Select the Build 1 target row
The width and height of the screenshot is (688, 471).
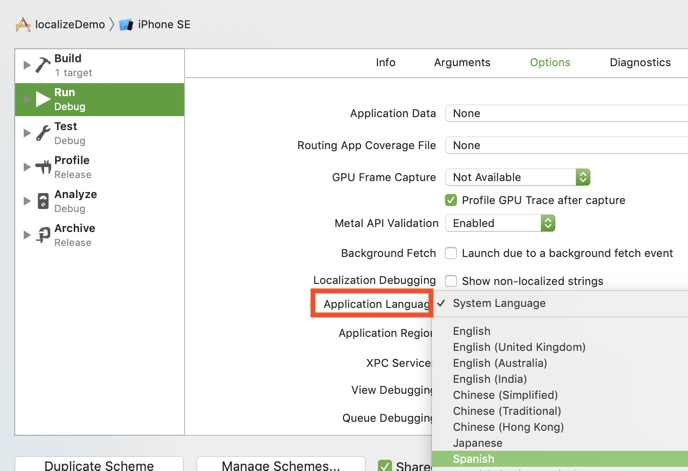click(x=100, y=65)
